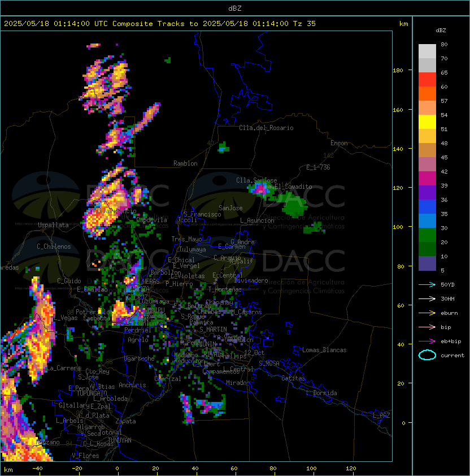This screenshot has height=476, width=470.
Task: Click the 'Mirador' map label
Action: coord(238,383)
